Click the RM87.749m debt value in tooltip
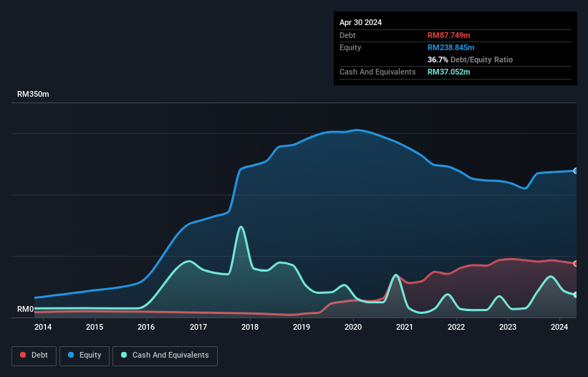 tap(449, 35)
